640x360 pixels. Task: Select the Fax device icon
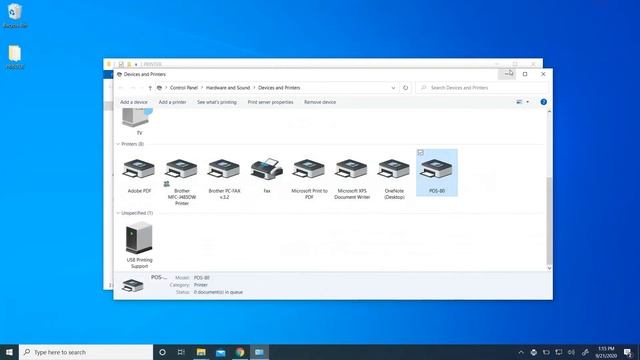coord(267,169)
